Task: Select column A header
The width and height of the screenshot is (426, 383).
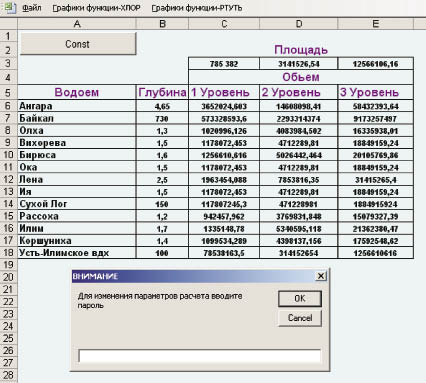Action: [x=77, y=24]
